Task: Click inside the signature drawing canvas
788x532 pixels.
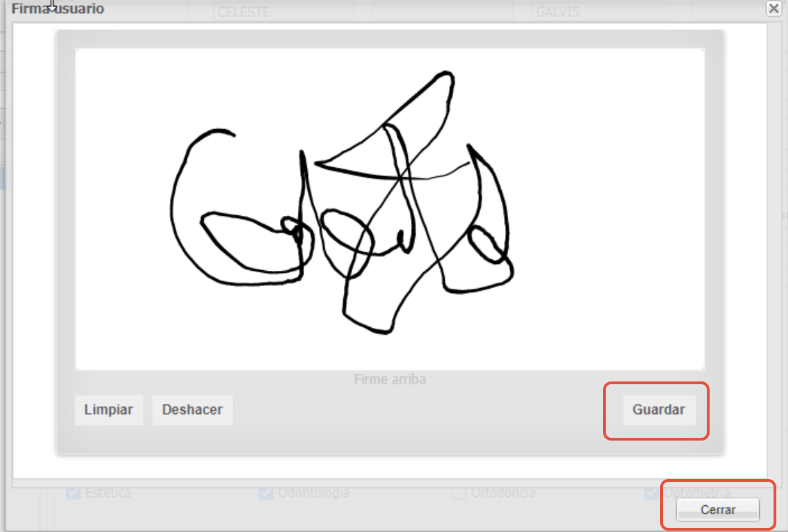Action: [x=389, y=210]
